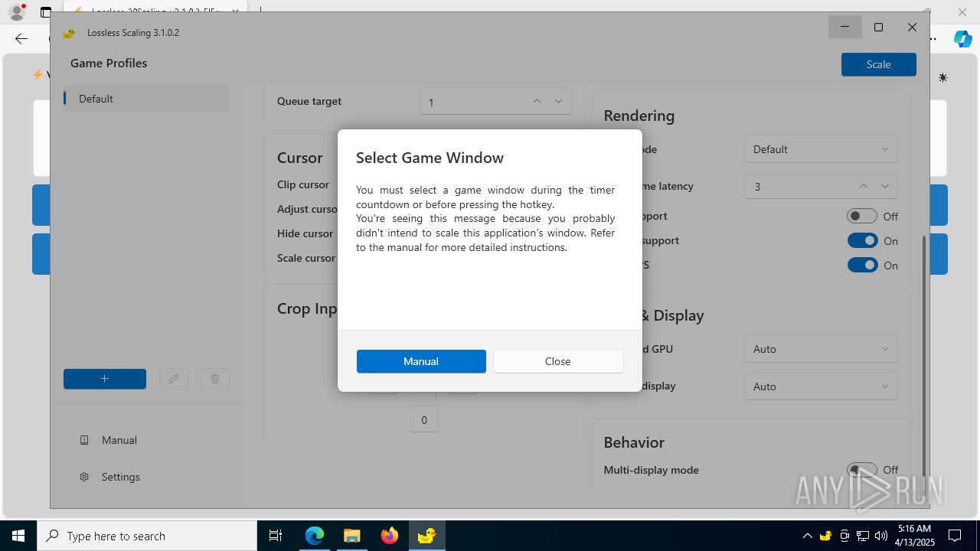Viewport: 980px width, 551px height.
Task: Close the Lossless Scaling window
Action: tap(913, 27)
